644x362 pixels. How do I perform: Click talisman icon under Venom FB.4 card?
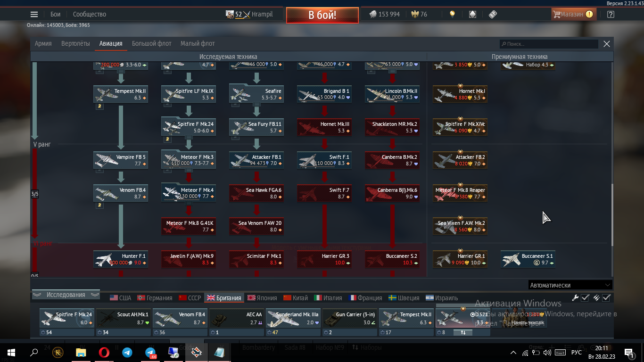100,205
